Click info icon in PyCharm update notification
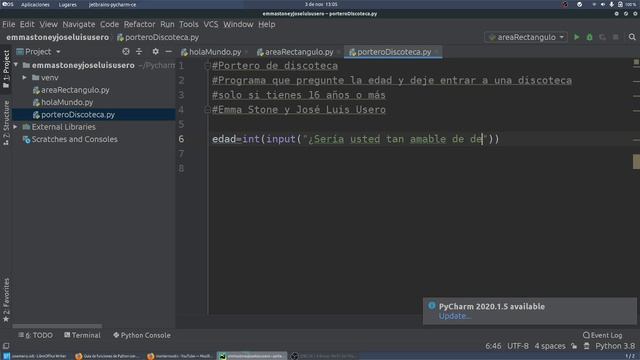 point(431,306)
